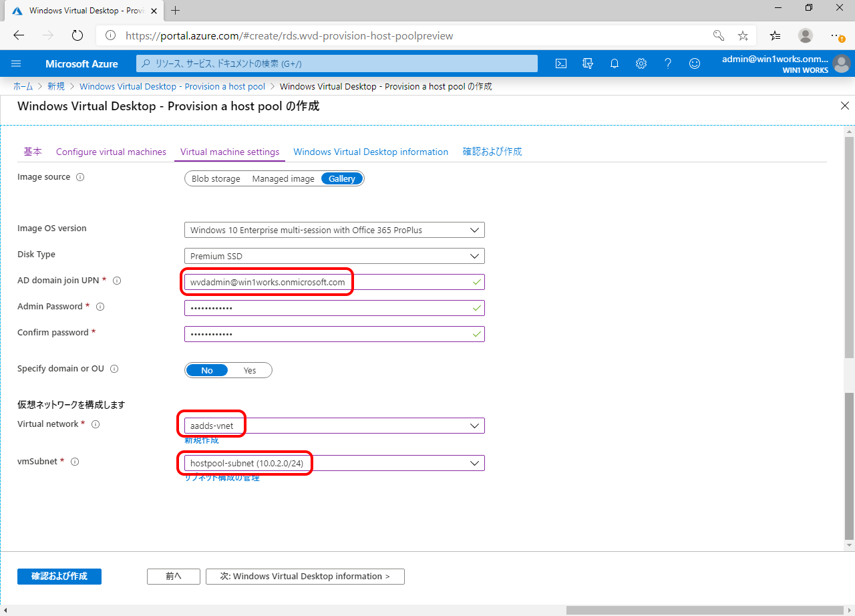Screen dimensions: 855x616
Task: Open the browser settings and more menu
Action: click(x=837, y=35)
